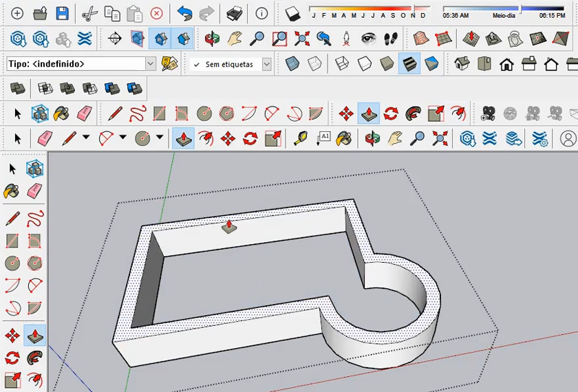Select the Freehand tool in left sidebar

[34, 219]
